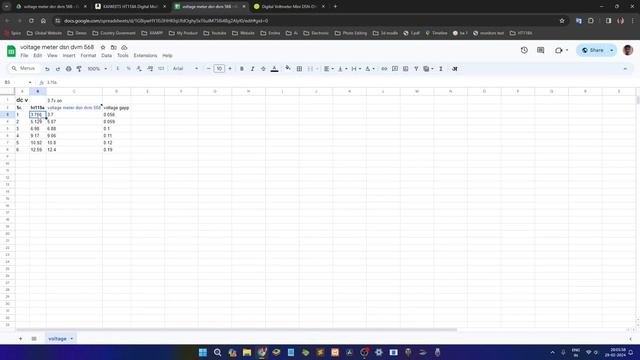Open the File menu
Image resolution: width=640 pixels, height=360 pixels.
[x=24, y=56]
